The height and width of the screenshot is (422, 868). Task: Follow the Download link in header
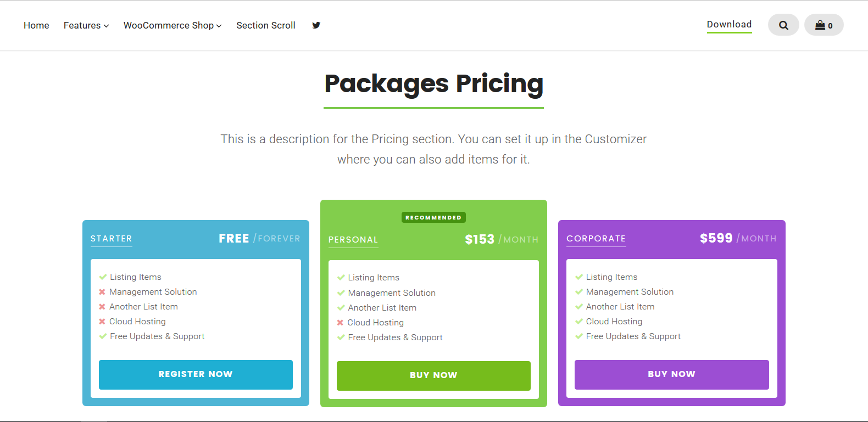729,25
